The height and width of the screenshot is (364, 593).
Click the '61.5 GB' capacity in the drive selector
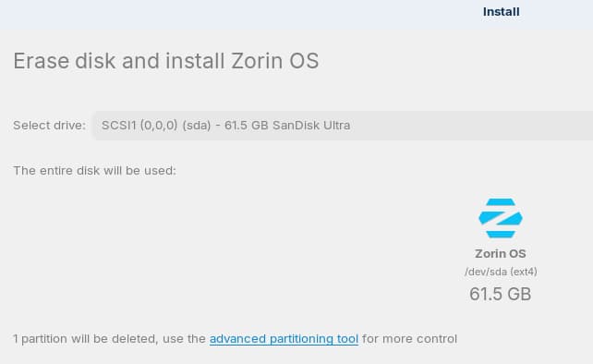click(x=247, y=126)
